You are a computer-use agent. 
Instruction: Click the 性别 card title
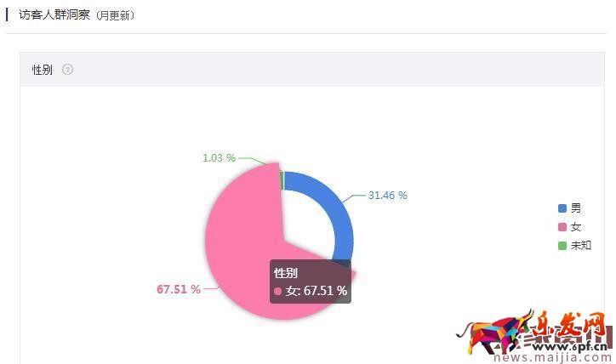(43, 70)
